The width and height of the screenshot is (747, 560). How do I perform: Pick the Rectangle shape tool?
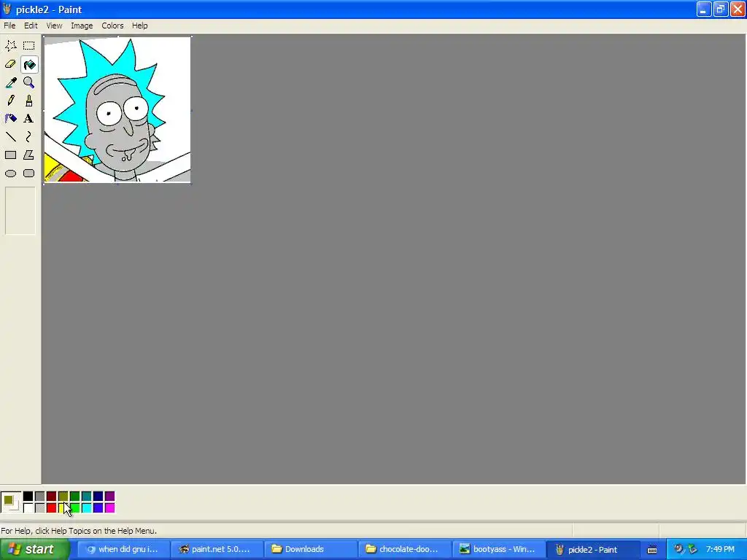pyautogui.click(x=10, y=155)
